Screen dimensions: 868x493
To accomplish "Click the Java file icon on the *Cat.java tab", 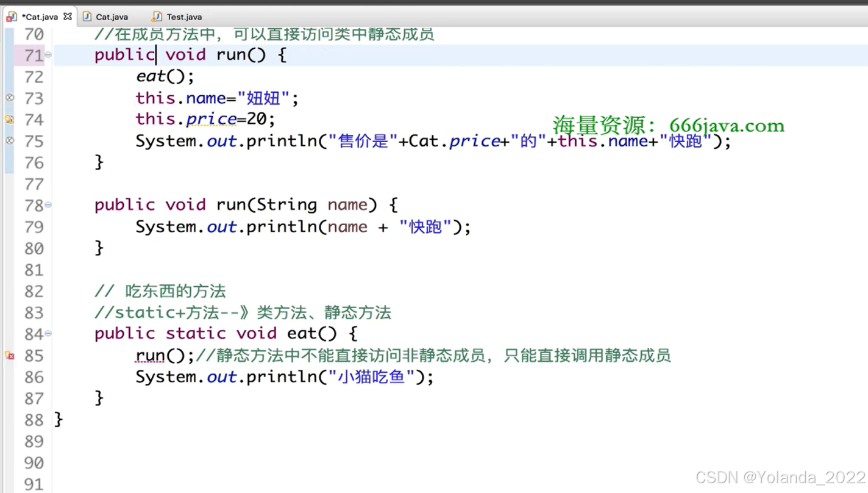I will [x=12, y=16].
